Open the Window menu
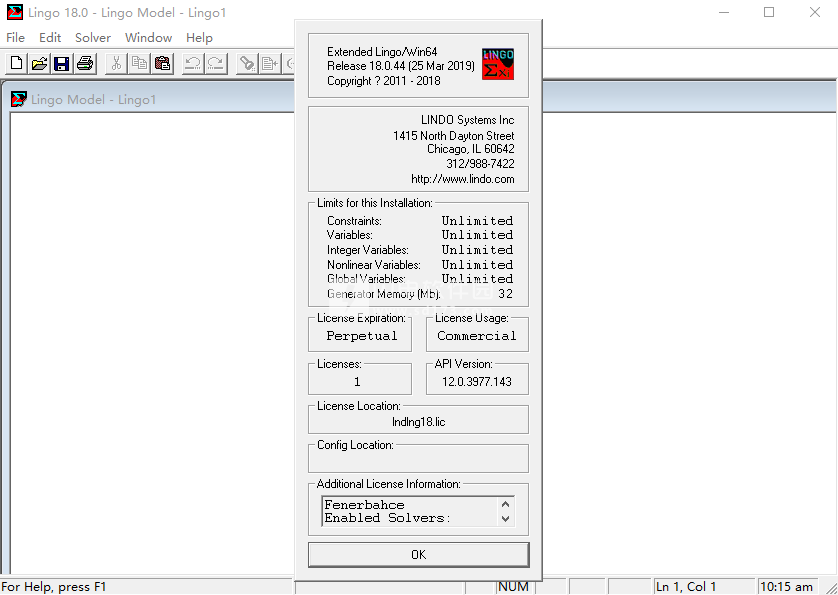Image resolution: width=838 pixels, height=595 pixels. tap(149, 37)
